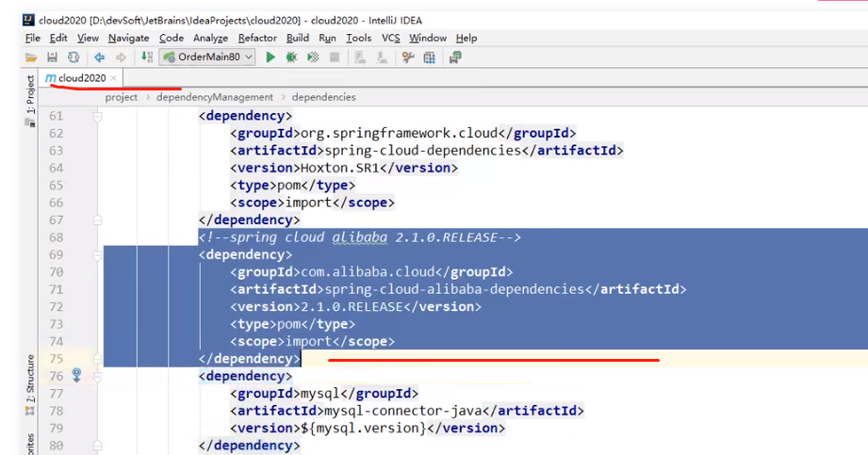Click the 'dependencyManagement' breadcrumb
868x455 pixels.
pos(215,97)
